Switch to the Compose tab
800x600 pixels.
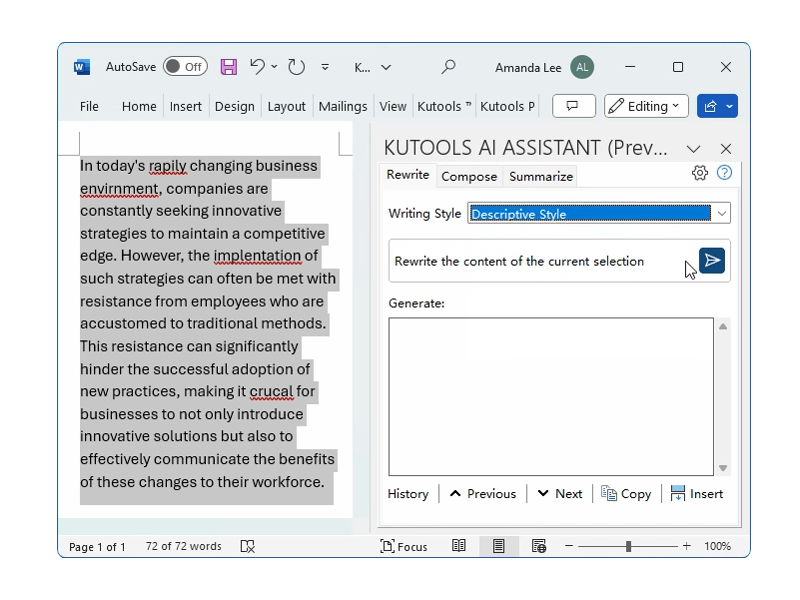pos(469,177)
